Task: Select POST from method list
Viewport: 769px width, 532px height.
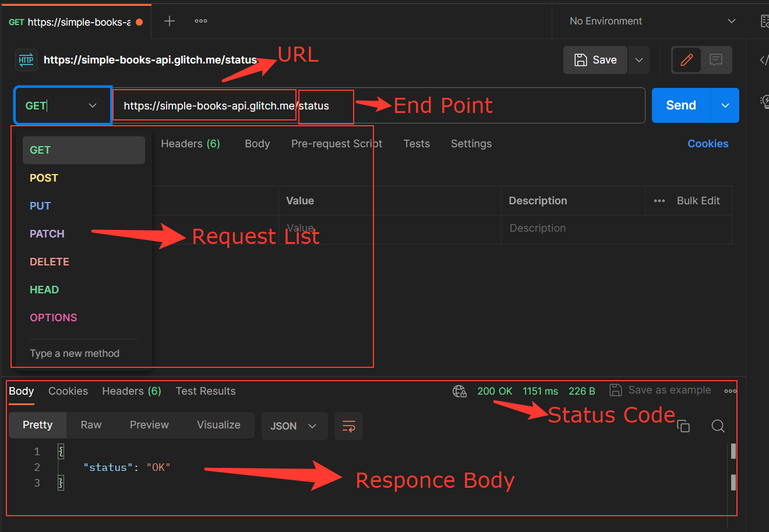Action: pyautogui.click(x=84, y=178)
